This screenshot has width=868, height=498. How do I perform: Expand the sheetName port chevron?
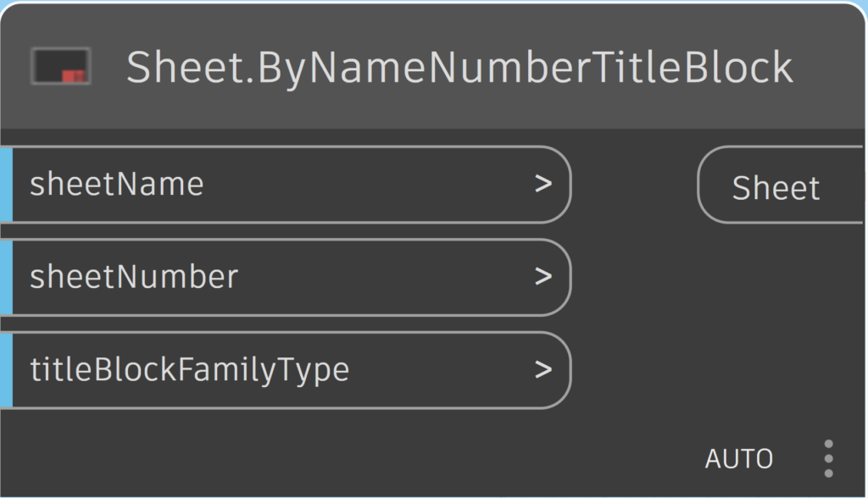pos(543,184)
